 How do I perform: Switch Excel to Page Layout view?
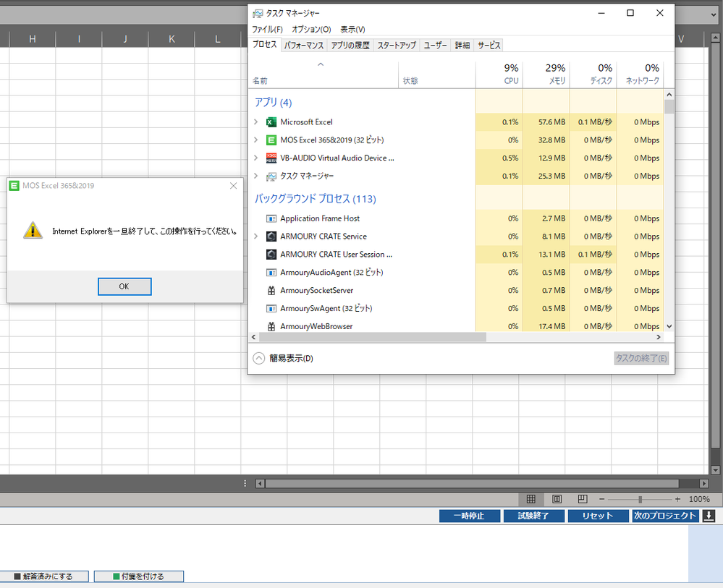[x=557, y=499]
